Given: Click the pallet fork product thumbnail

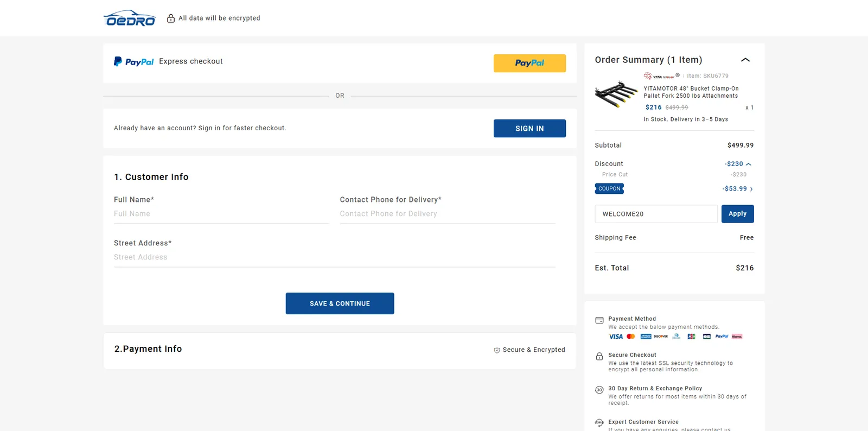Looking at the screenshot, I should pyautogui.click(x=616, y=94).
